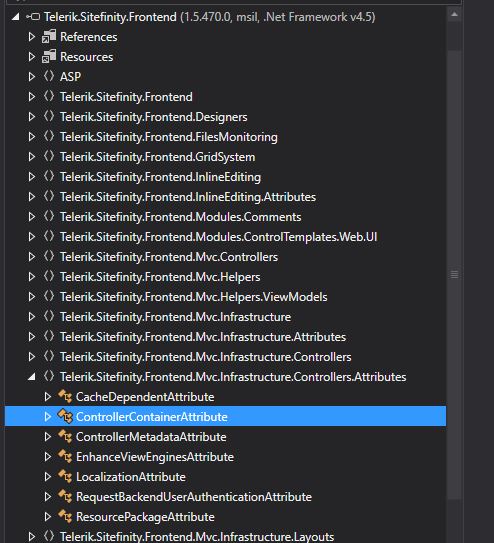Expand the ControllerMetadataAttribute class
The height and width of the screenshot is (543, 494).
pos(48,437)
